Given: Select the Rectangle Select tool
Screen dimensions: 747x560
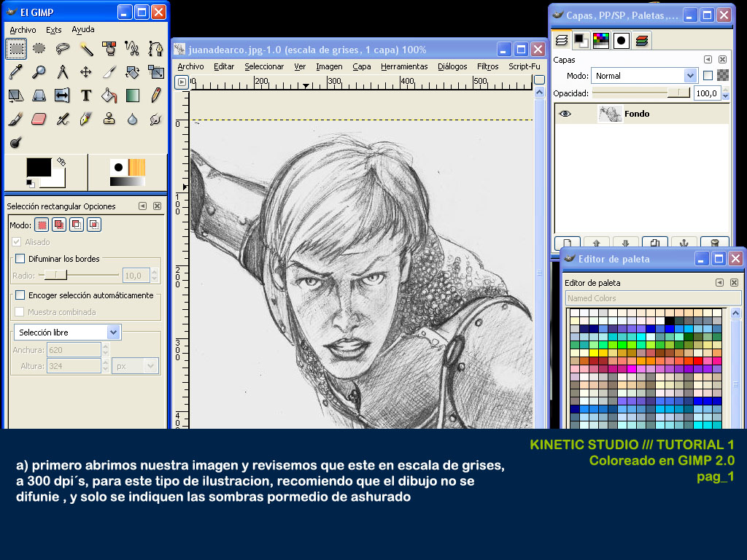Looking at the screenshot, I should point(16,49).
